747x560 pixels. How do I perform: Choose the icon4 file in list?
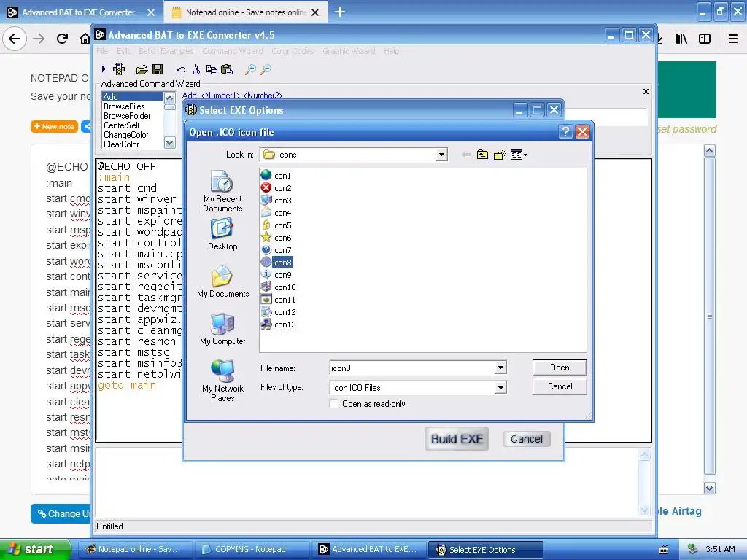point(276,213)
